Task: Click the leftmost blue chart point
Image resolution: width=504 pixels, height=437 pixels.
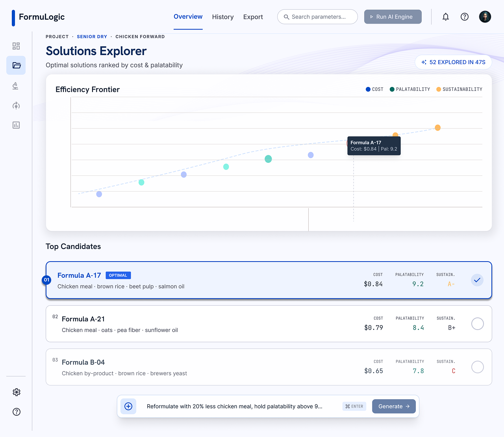Action: click(x=99, y=194)
